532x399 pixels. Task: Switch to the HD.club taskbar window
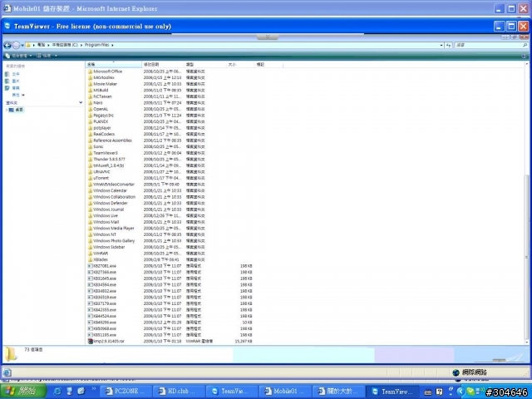coord(178,392)
